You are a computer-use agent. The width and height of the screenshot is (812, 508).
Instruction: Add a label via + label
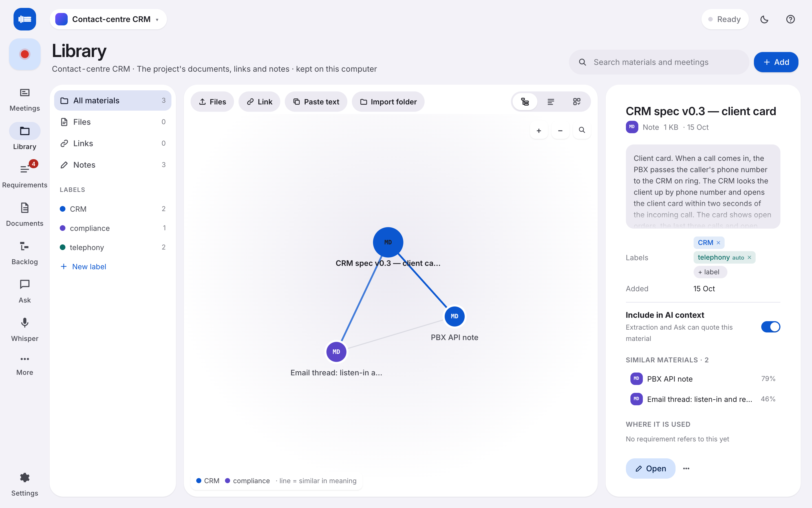click(x=710, y=272)
